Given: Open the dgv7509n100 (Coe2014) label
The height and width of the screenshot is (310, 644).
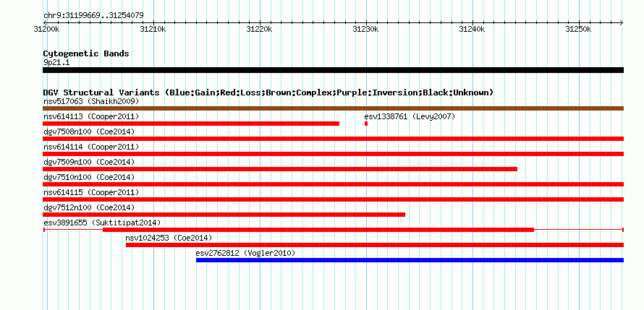Looking at the screenshot, I should [89, 162].
